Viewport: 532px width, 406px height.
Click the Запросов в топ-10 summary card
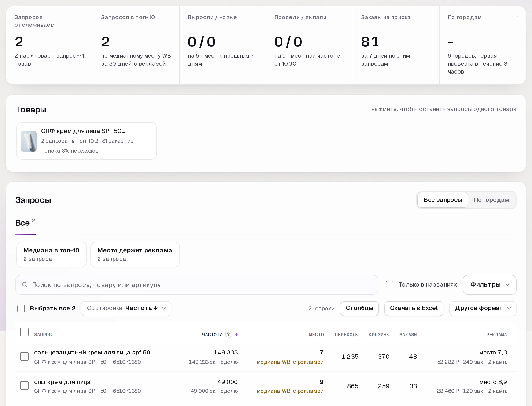coord(136,45)
